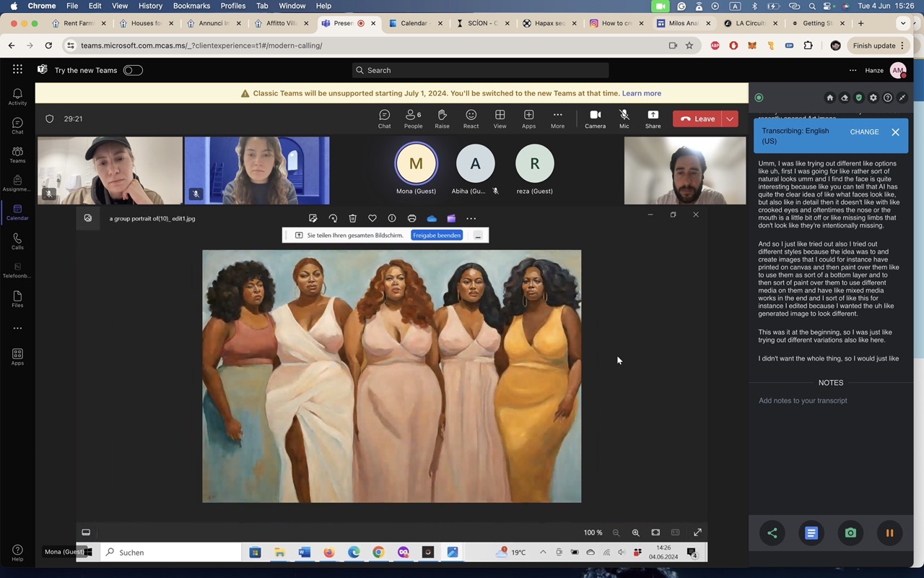Take a screenshot with the camera button
The image size is (924, 578).
pyautogui.click(x=850, y=533)
